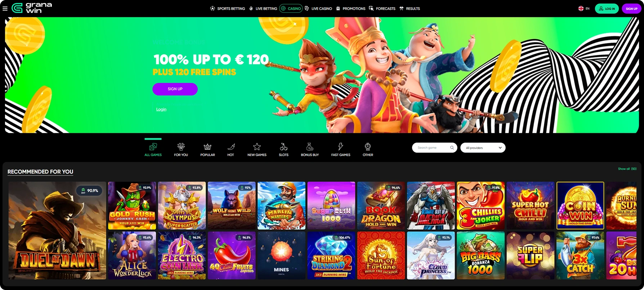Image resolution: width=644 pixels, height=290 pixels.
Task: Open Fast Games lightning icon
Action: click(x=341, y=146)
